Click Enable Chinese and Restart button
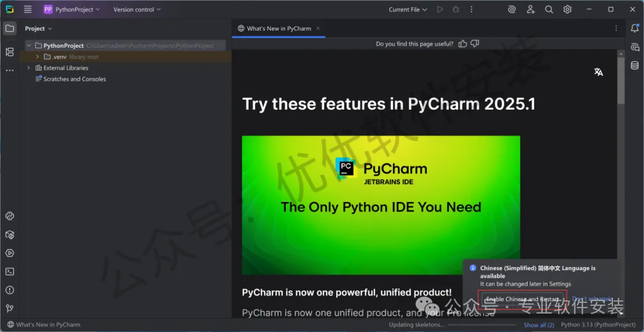The width and height of the screenshot is (644, 332). [522, 299]
